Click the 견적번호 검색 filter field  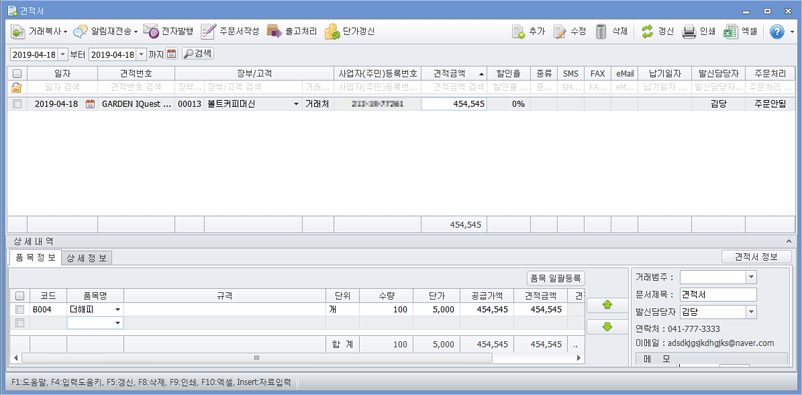coord(136,87)
